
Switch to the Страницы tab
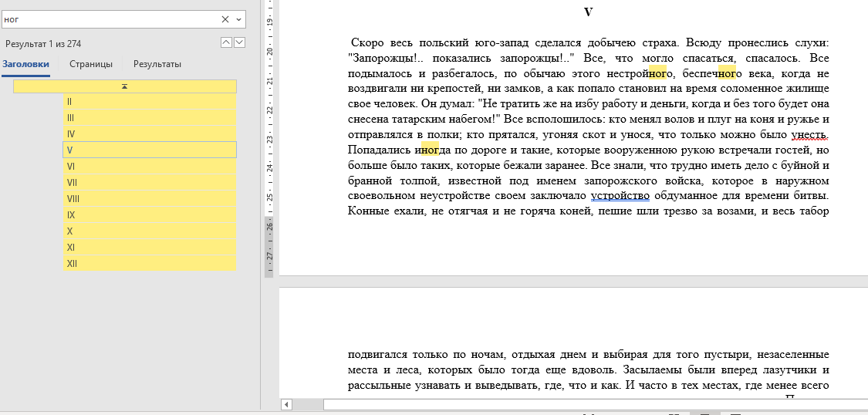91,64
